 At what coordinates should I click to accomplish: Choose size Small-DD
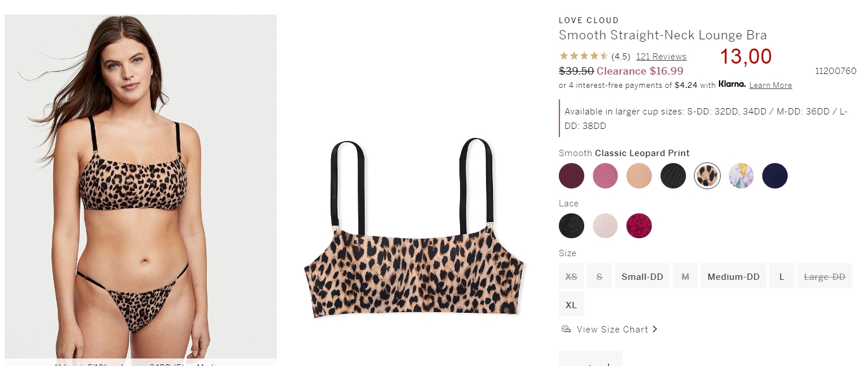point(642,276)
